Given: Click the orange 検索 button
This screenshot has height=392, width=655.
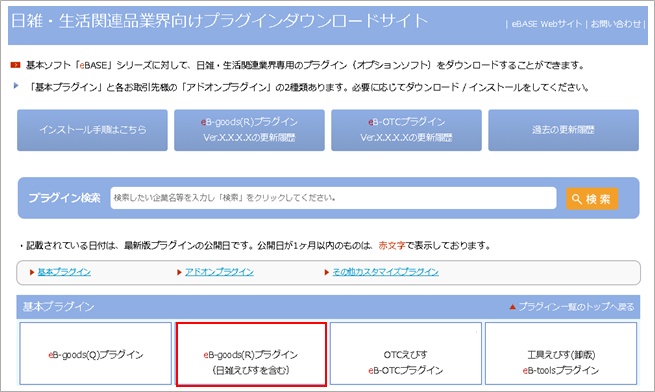Looking at the screenshot, I should 592,199.
